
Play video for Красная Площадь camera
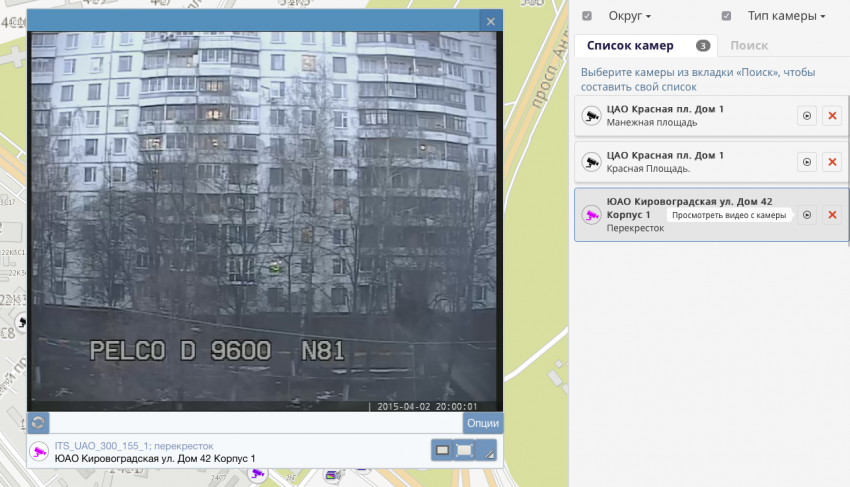[x=807, y=162]
